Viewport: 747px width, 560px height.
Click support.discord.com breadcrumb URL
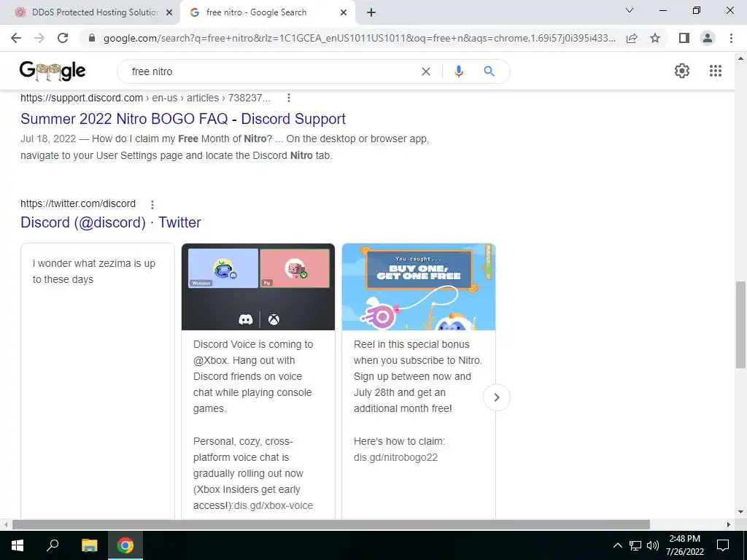tap(145, 98)
